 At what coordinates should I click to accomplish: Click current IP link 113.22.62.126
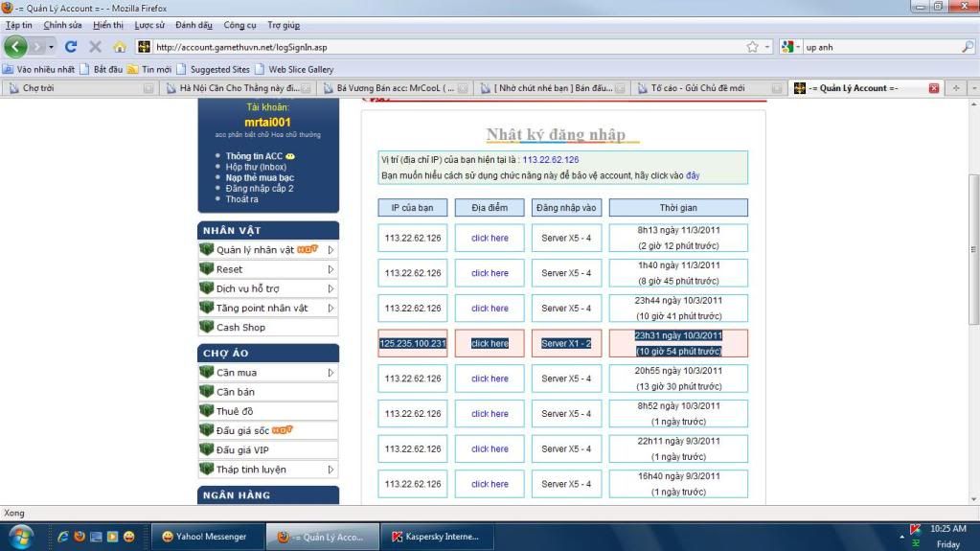551,159
